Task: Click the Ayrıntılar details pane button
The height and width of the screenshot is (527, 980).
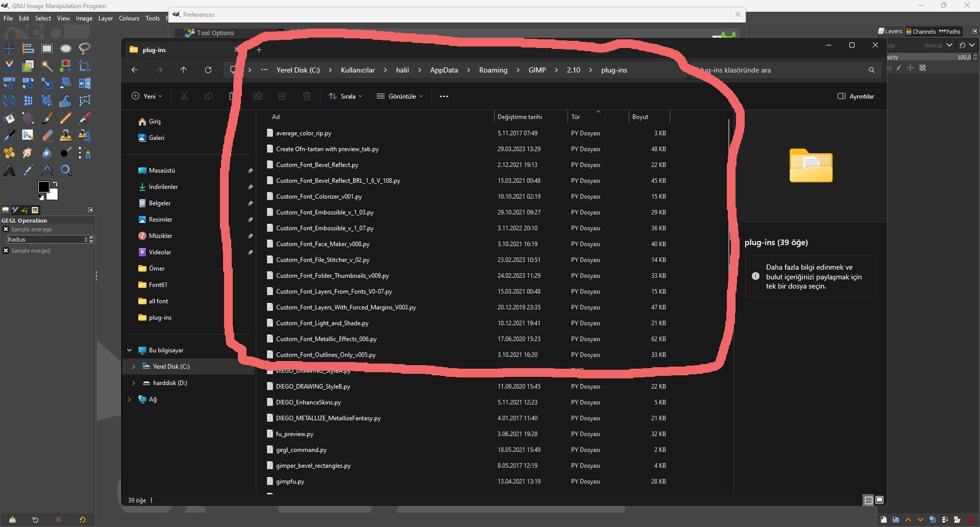Action: pos(856,96)
